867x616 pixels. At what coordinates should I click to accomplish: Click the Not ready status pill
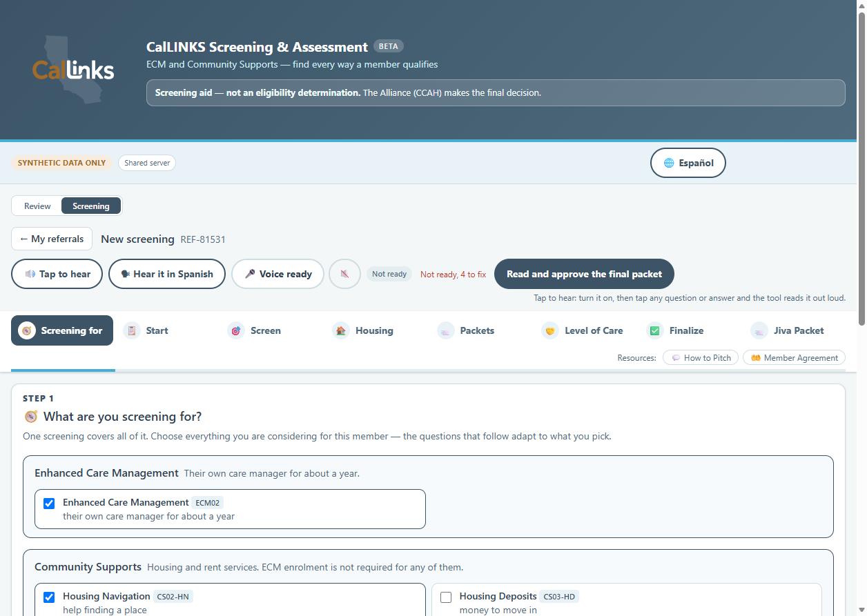[x=389, y=274]
